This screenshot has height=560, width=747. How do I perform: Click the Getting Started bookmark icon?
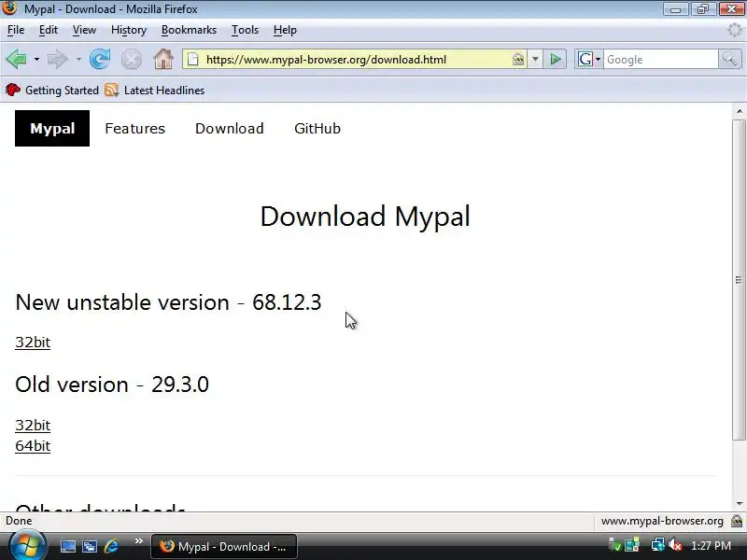[x=13, y=90]
